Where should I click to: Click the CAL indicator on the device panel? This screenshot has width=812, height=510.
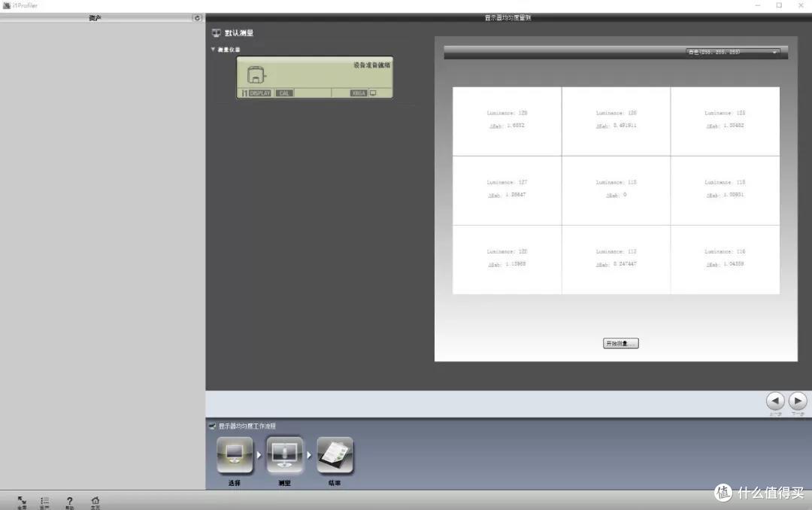(x=284, y=93)
